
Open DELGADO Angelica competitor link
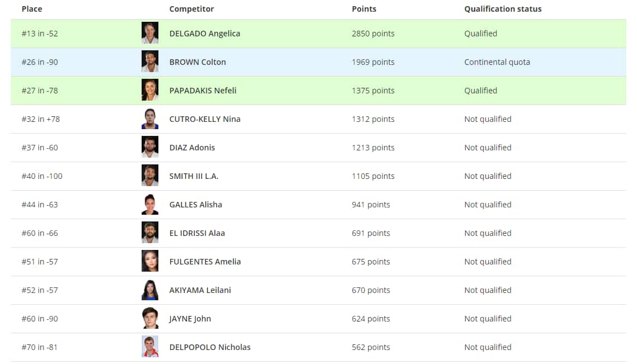pos(204,34)
